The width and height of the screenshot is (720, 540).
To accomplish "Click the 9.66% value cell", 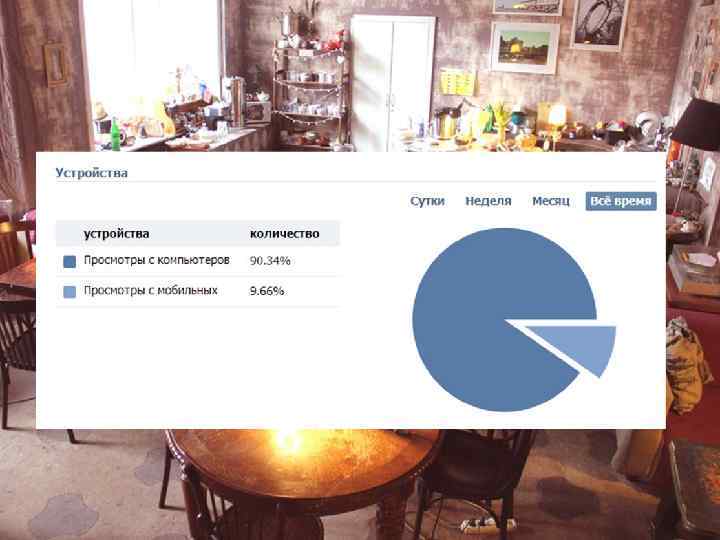I will tap(267, 291).
